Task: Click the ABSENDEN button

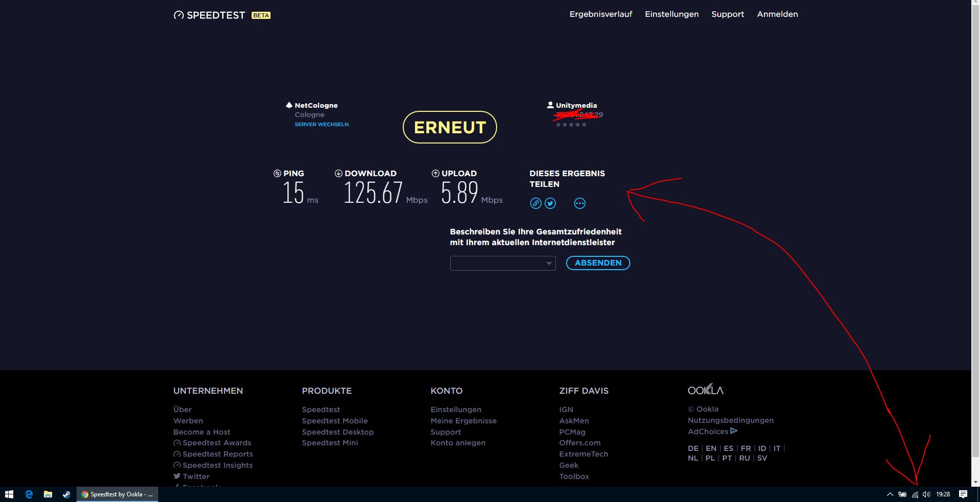Action: 598,263
